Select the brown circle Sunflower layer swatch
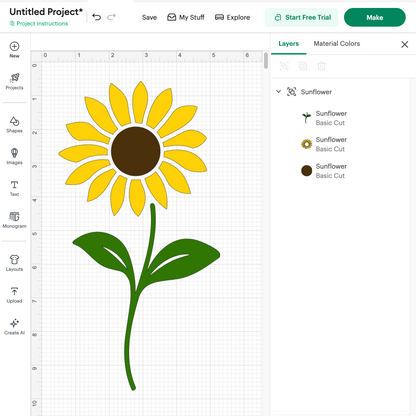 point(306,171)
